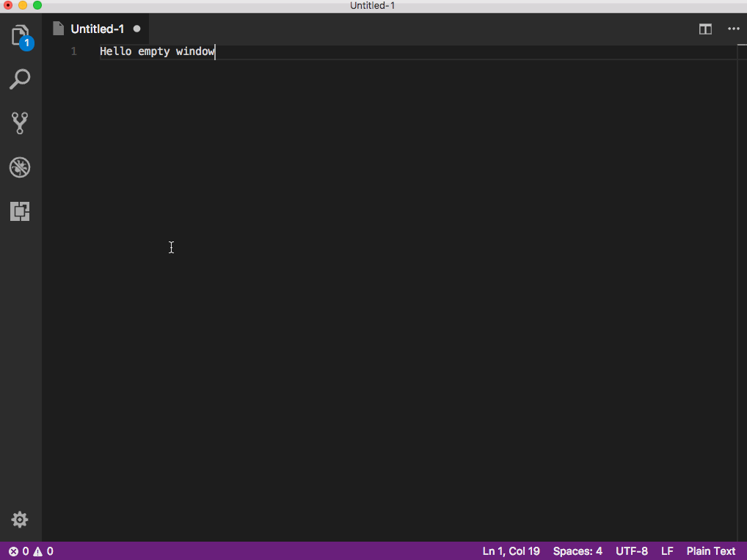Viewport: 747px width, 560px height.
Task: Select the Debug icon in the activity bar
Action: pyautogui.click(x=20, y=167)
